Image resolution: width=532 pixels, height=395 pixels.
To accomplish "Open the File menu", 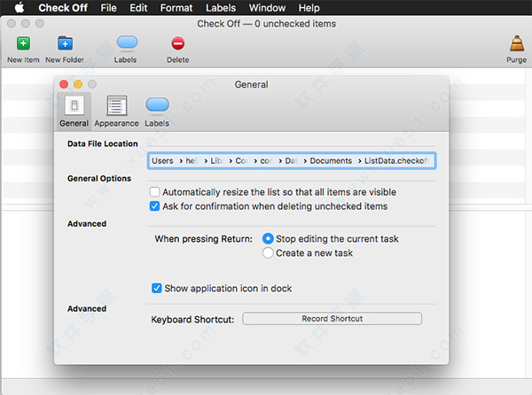I will pos(108,7).
